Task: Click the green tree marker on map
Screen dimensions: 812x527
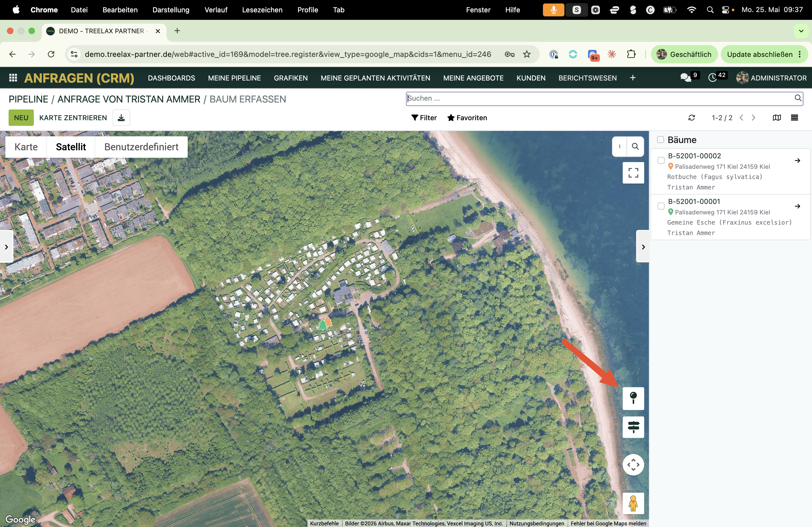Action: pyautogui.click(x=322, y=325)
